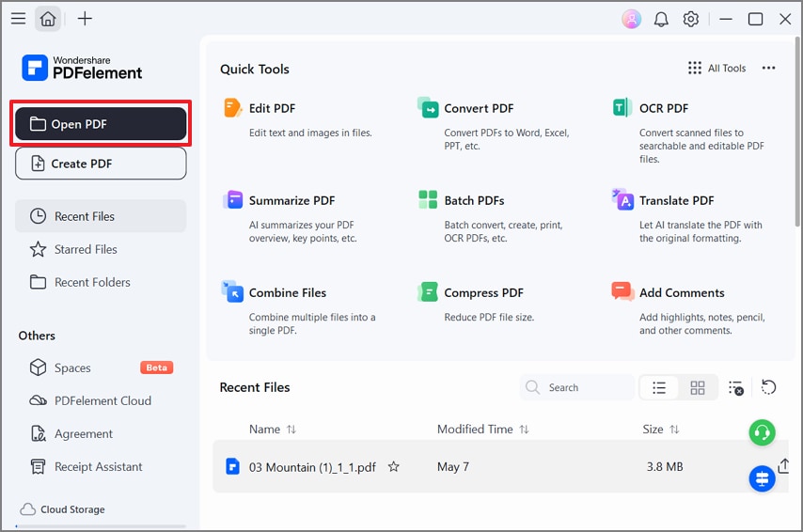Screen dimensions: 803x532
Task: Click 'Convert PDFs to Word, Excel' description
Action: click(507, 139)
